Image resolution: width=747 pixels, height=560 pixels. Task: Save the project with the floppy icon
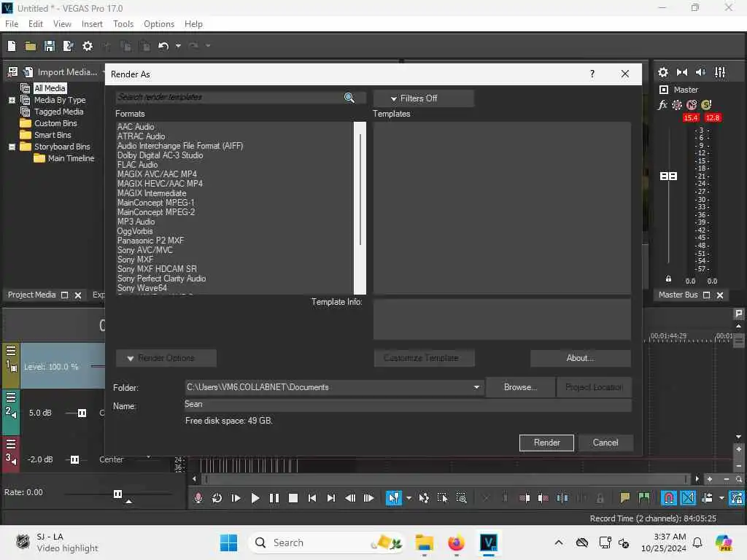pos(49,46)
